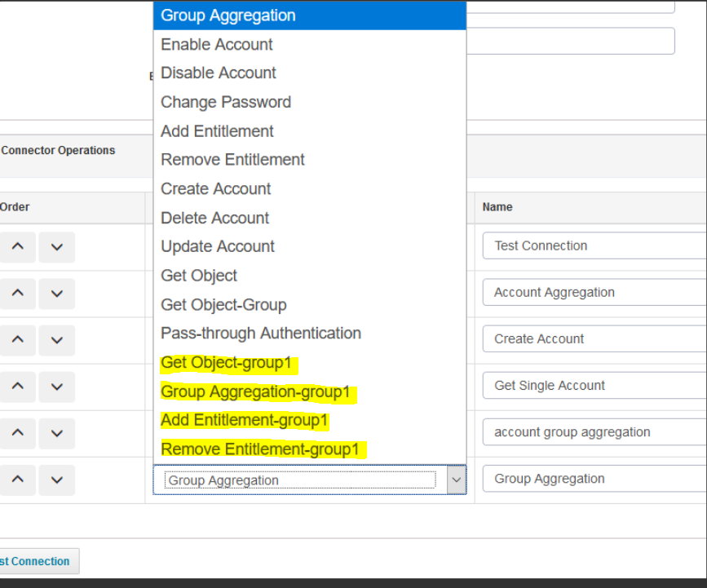Screen dimensions: 707x588
Task: Edit the Account Aggregation name field
Action: (x=595, y=293)
